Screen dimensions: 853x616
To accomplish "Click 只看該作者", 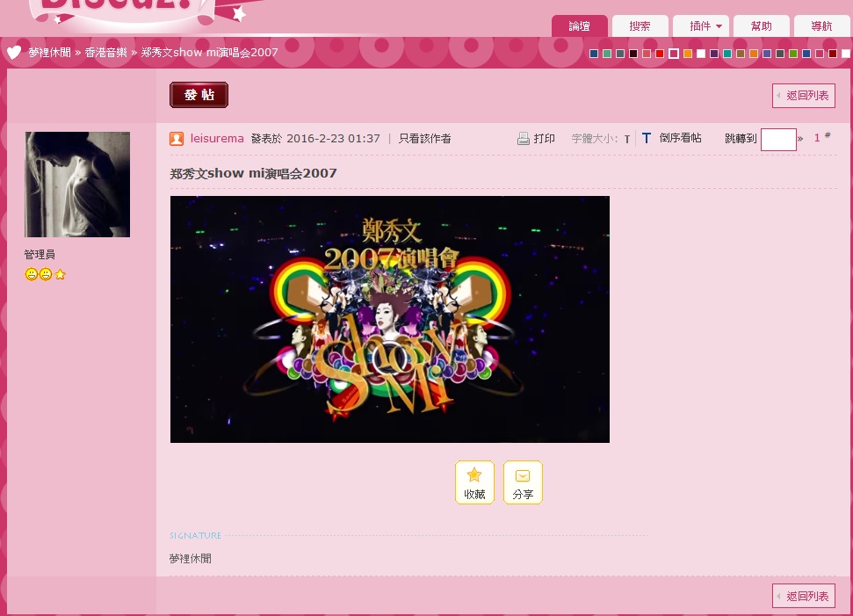I will [x=425, y=138].
